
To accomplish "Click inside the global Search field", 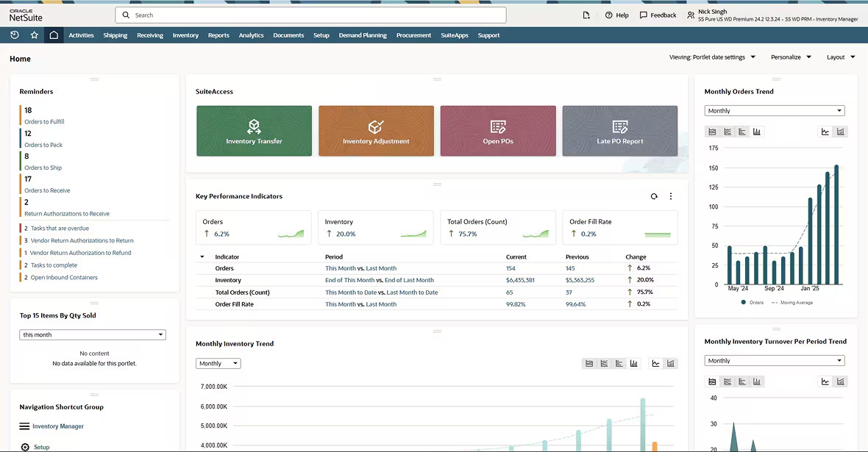I will [x=309, y=15].
